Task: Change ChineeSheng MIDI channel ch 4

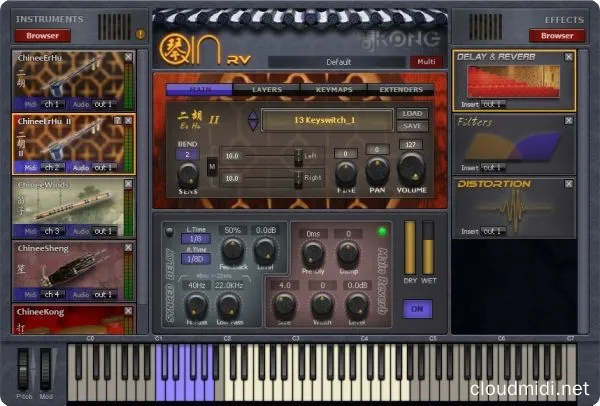Action: click(x=53, y=295)
